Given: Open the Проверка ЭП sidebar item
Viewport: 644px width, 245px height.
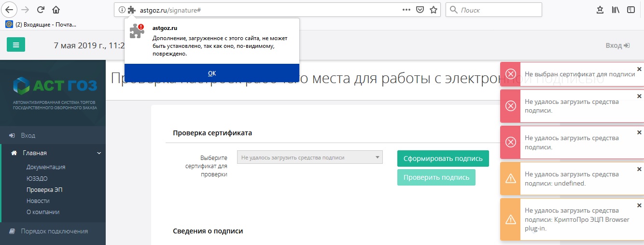Looking at the screenshot, I should pos(44,189).
